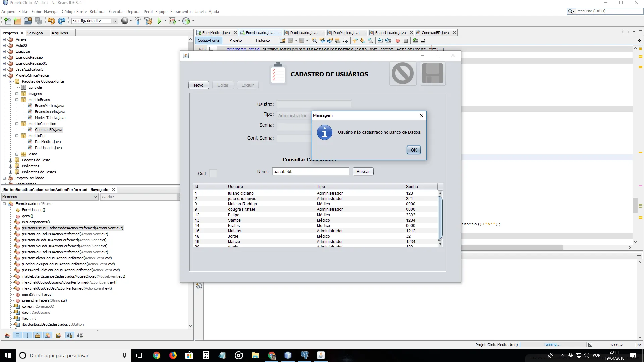Viewport: 644px width, 362px height.
Task: Open NetBeans from the Windows taskbar
Action: click(x=288, y=355)
